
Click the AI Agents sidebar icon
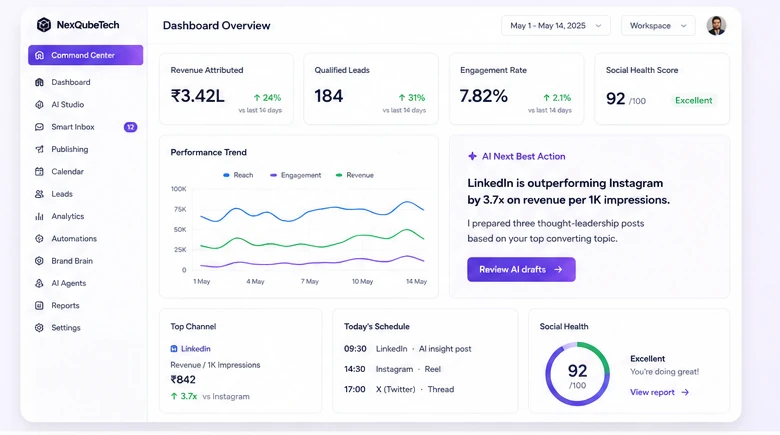tap(39, 283)
